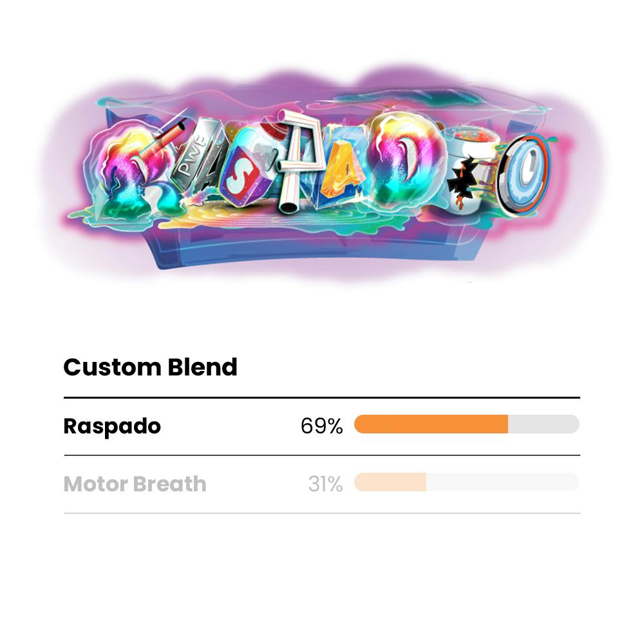The width and height of the screenshot is (644, 644).
Task: Click the 69% value for Raspado
Action: click(x=321, y=426)
